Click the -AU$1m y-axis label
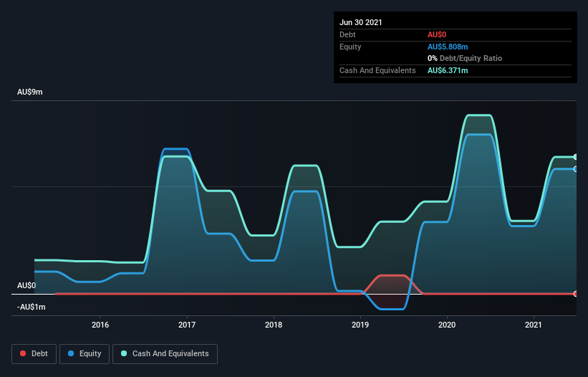The image size is (588, 377). (x=31, y=307)
